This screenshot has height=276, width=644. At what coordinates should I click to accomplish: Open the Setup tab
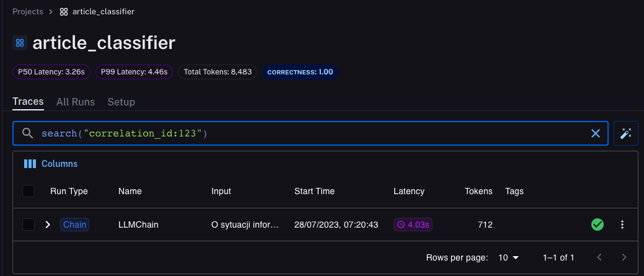coord(121,102)
